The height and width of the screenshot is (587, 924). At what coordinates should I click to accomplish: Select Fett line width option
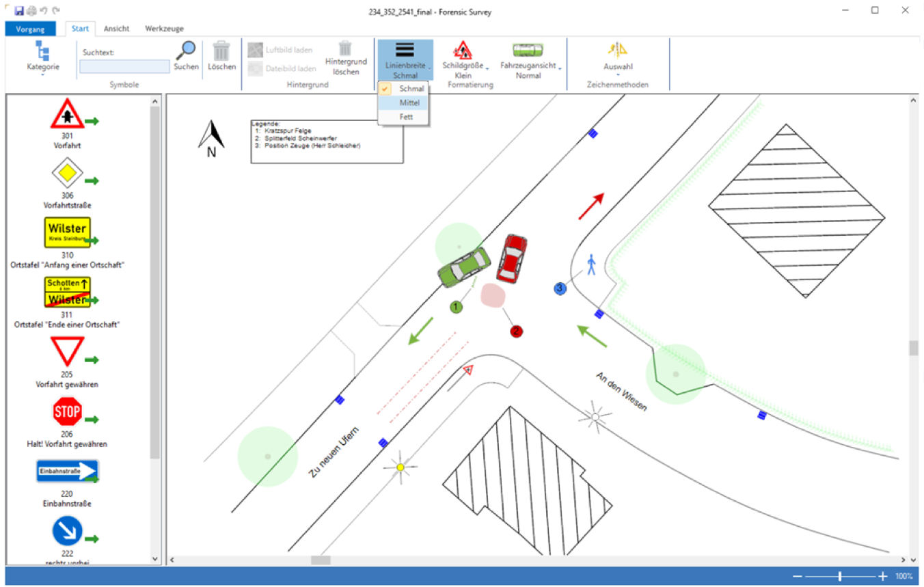pos(406,117)
